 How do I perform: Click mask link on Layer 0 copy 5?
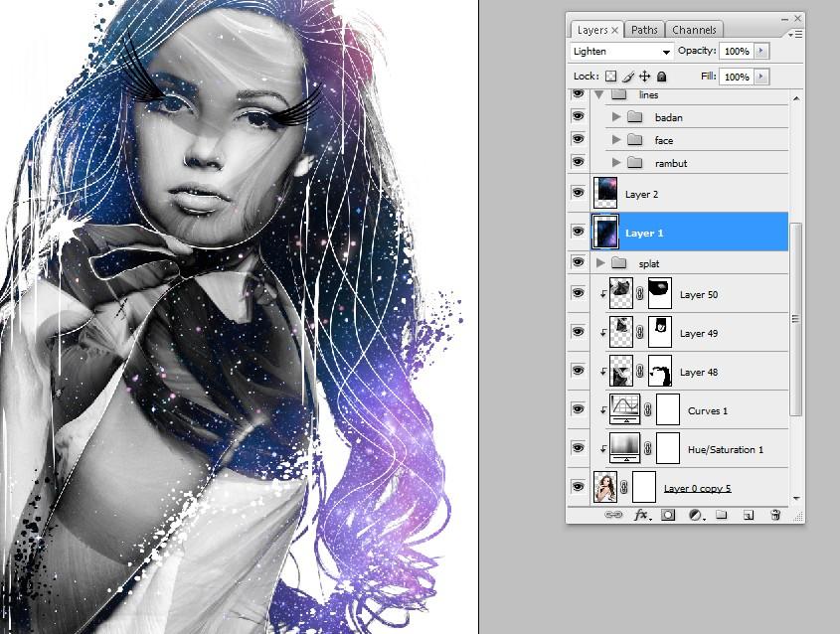point(624,487)
